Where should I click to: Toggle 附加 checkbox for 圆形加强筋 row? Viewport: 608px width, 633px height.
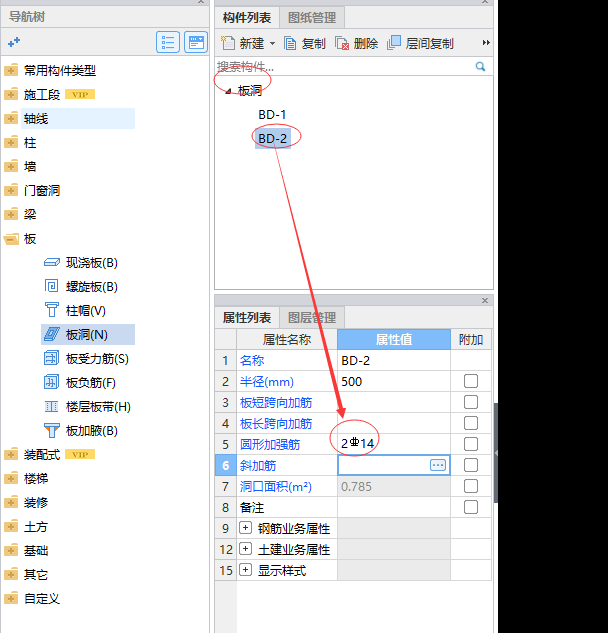(x=471, y=444)
